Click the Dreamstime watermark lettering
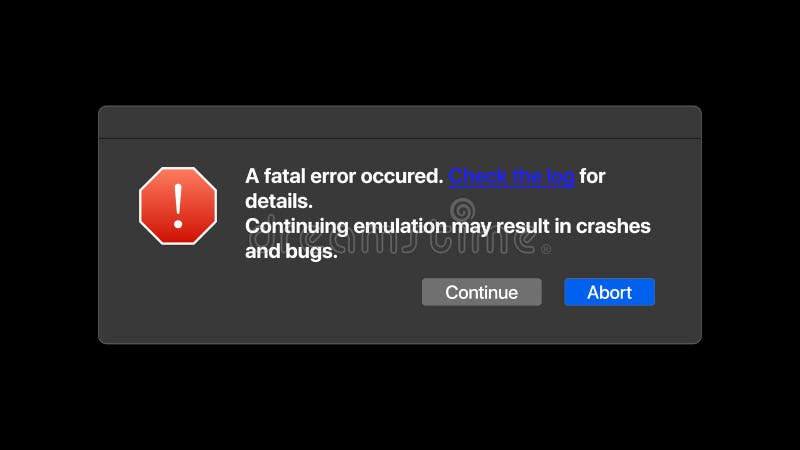800x450 pixels. point(393,240)
